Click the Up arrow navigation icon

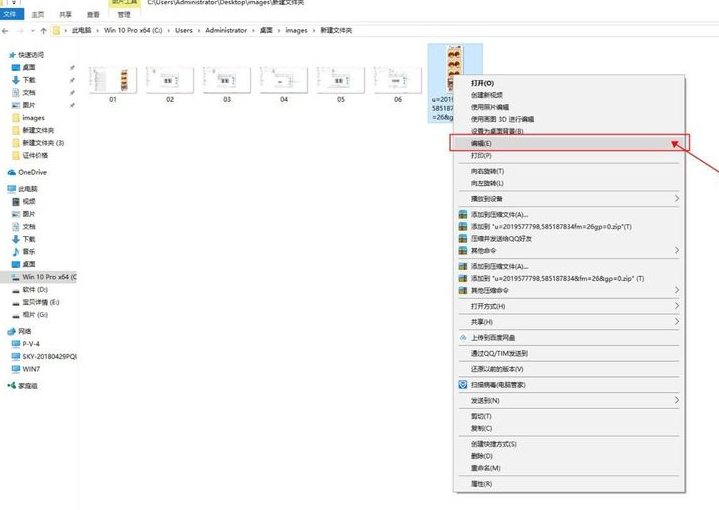(43, 31)
